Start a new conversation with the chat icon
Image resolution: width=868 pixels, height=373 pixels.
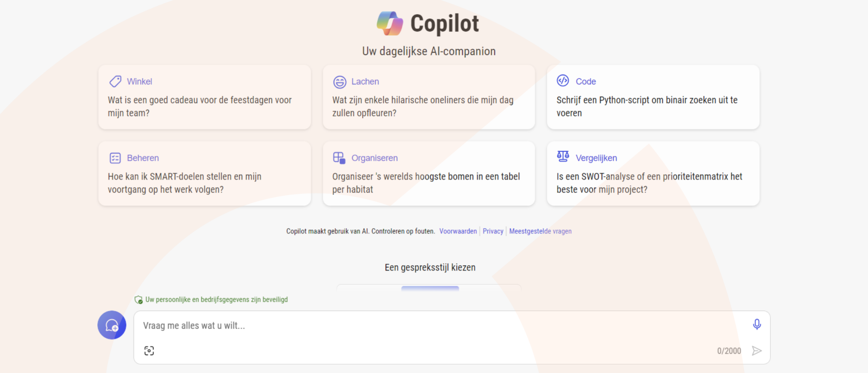111,325
